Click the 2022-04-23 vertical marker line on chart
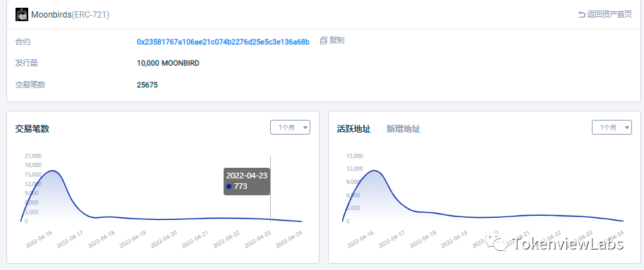Image resolution: width=644 pixels, height=270 pixels. pyautogui.click(x=271, y=189)
